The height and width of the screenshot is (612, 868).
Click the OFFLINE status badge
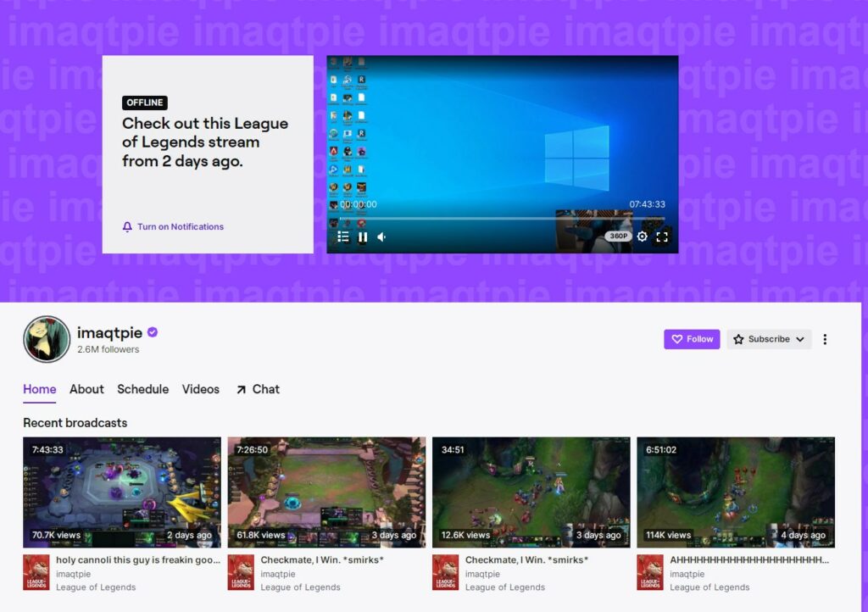pos(145,103)
